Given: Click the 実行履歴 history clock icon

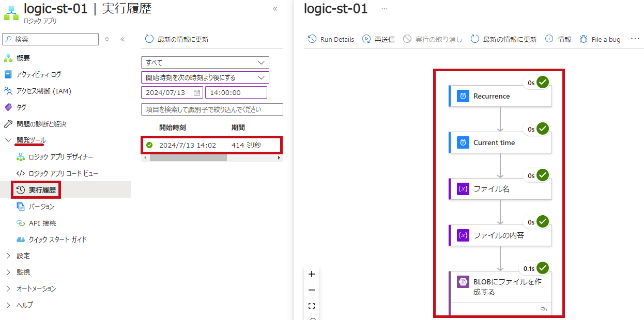Looking at the screenshot, I should coord(21,190).
